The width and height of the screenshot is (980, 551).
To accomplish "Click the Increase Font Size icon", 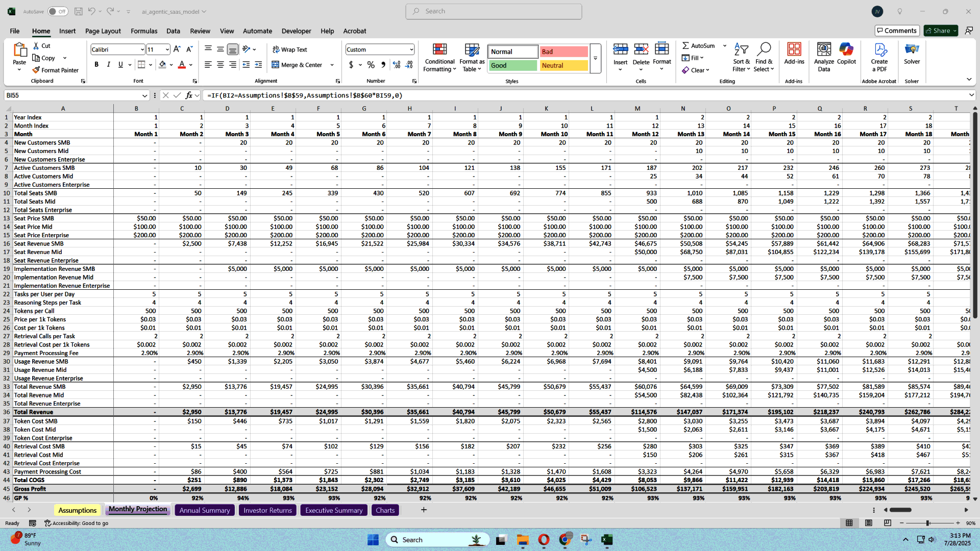I will click(177, 49).
